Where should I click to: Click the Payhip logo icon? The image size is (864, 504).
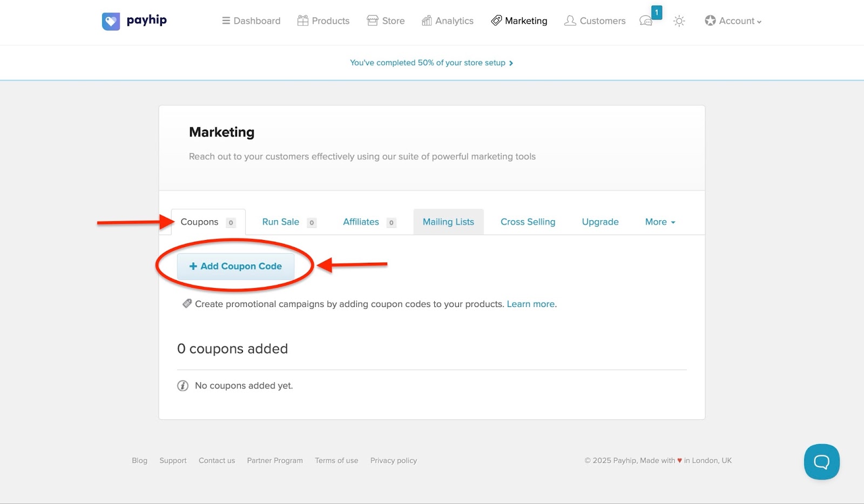point(111,22)
